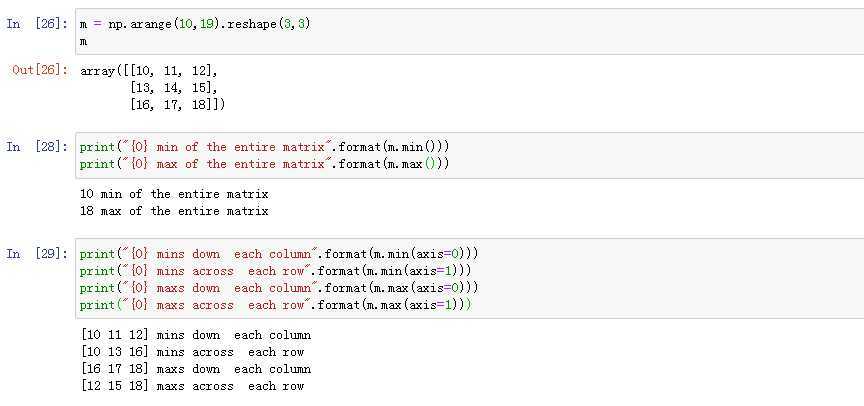Click inside the np.arange code cell
The height and width of the screenshot is (406, 864).
469,33
